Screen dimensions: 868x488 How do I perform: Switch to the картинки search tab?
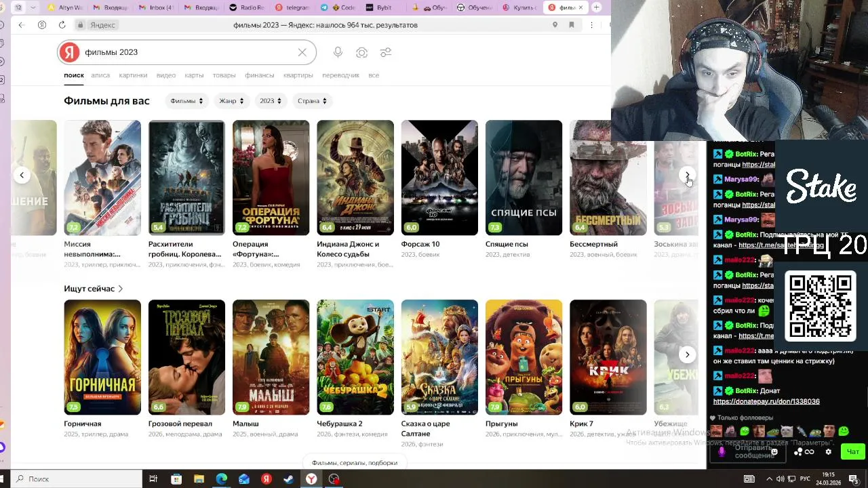pos(133,75)
